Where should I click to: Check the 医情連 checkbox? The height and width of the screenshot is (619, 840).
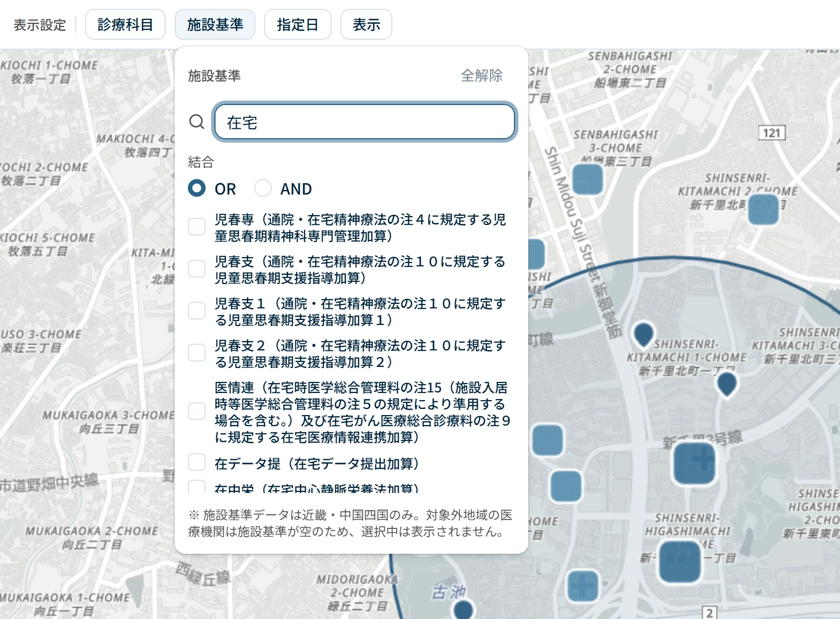click(197, 411)
